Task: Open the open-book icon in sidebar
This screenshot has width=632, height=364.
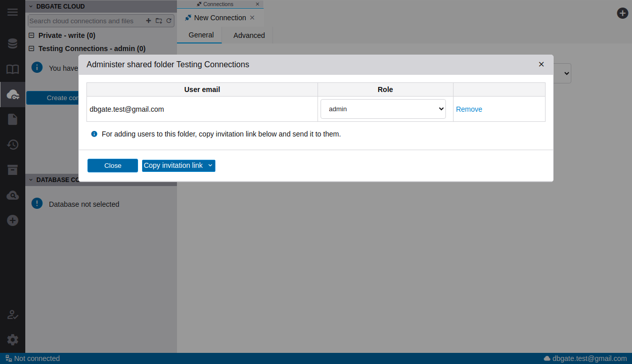Action: 13,69
